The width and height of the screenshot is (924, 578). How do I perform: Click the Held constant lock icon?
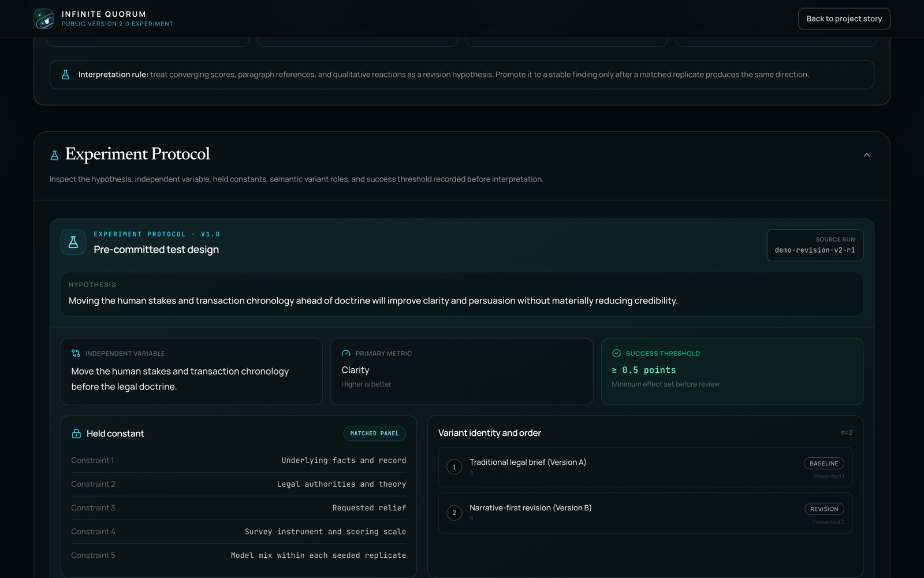tap(76, 433)
